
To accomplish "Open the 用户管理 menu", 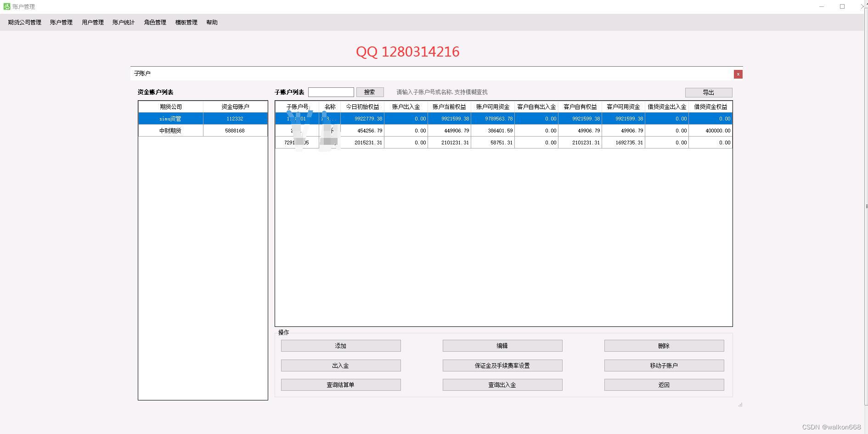I will coord(93,22).
